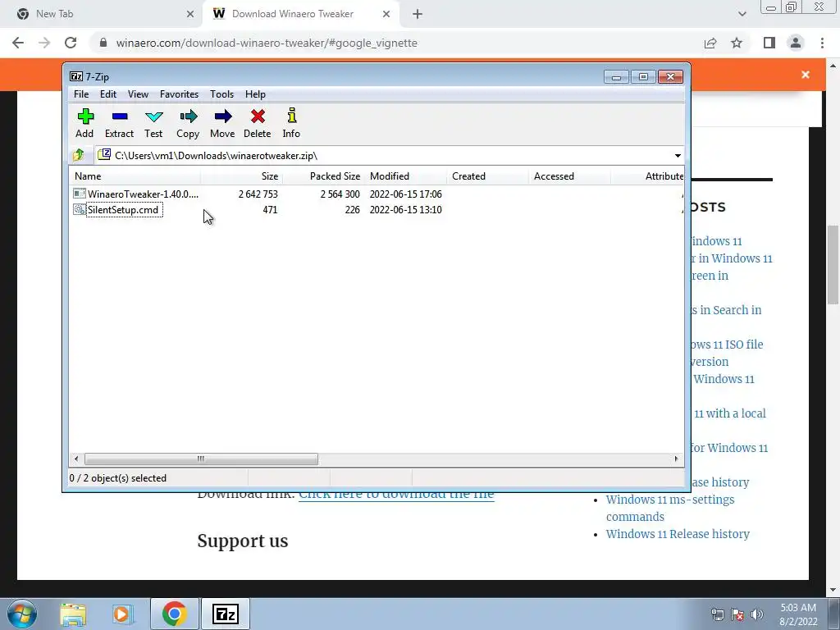This screenshot has width=840, height=630.
Task: Click the taskbar clock showing 5:03 AM
Action: [798, 614]
